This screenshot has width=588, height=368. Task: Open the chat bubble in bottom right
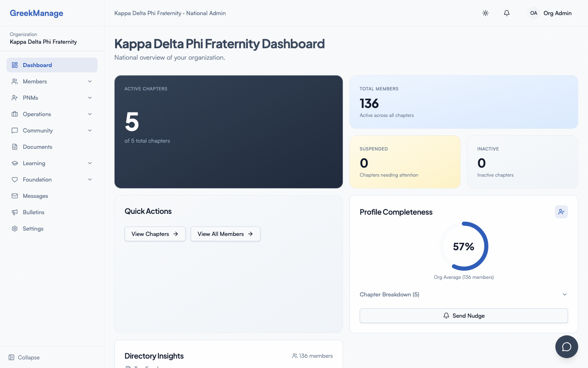(567, 347)
